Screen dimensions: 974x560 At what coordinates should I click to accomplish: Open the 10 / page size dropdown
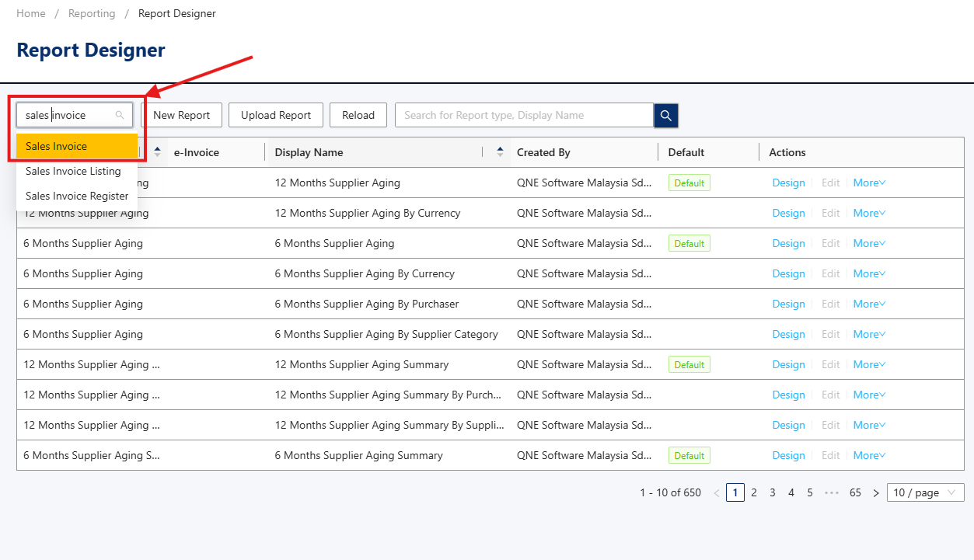pos(925,493)
